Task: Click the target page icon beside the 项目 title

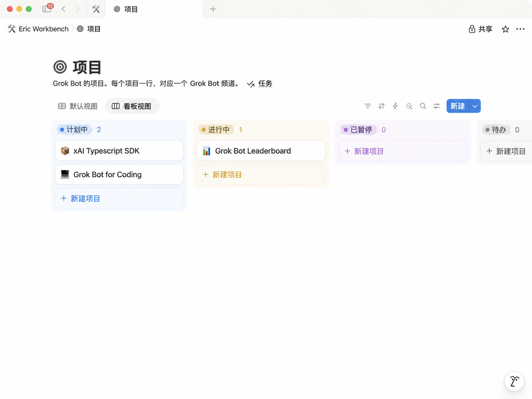Action: tap(60, 67)
